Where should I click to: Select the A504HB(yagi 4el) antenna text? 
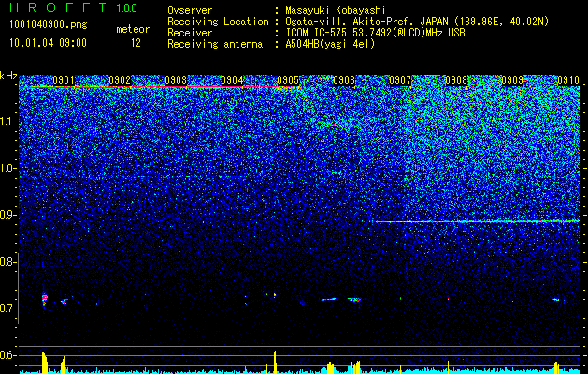point(330,44)
